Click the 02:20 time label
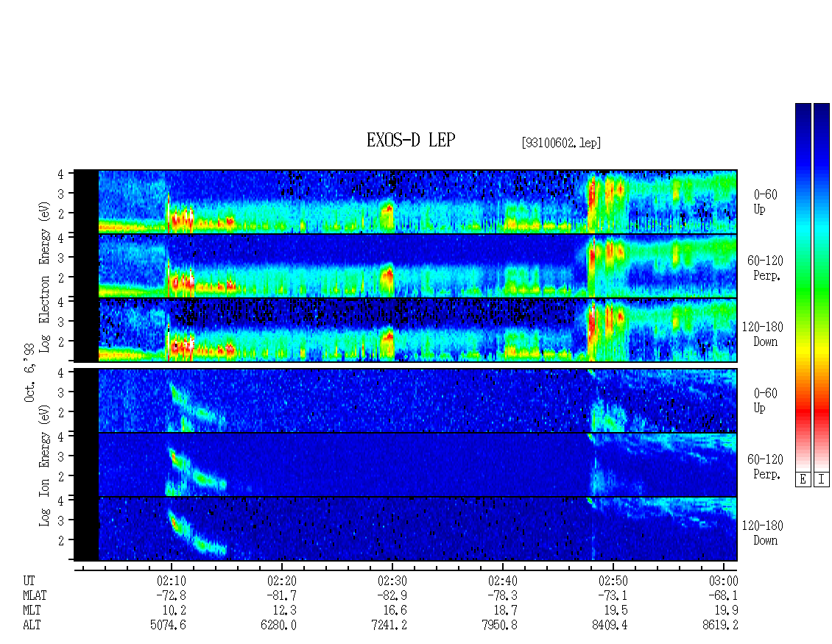 tap(281, 581)
